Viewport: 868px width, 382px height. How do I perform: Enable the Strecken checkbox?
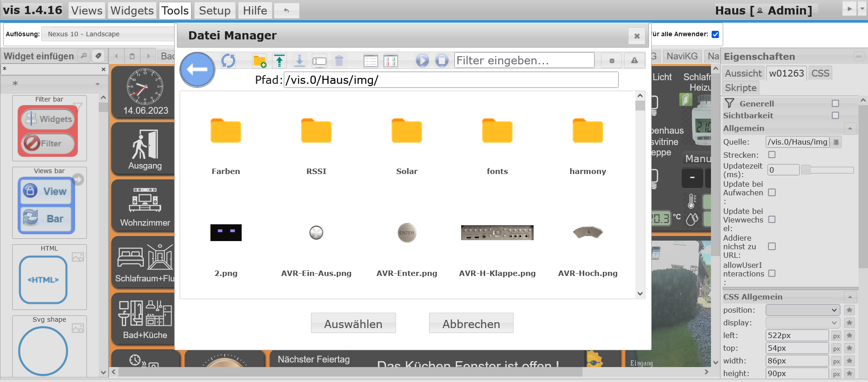[772, 155]
